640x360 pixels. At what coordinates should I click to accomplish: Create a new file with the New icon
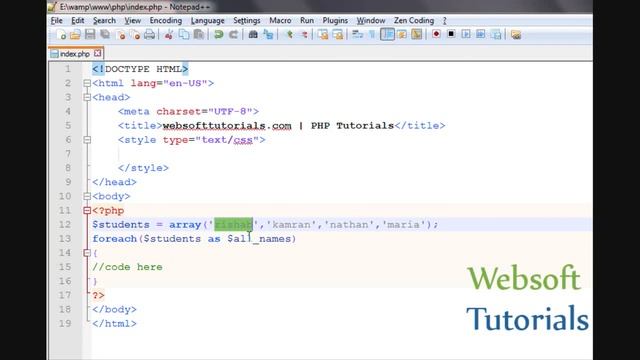(x=61, y=35)
